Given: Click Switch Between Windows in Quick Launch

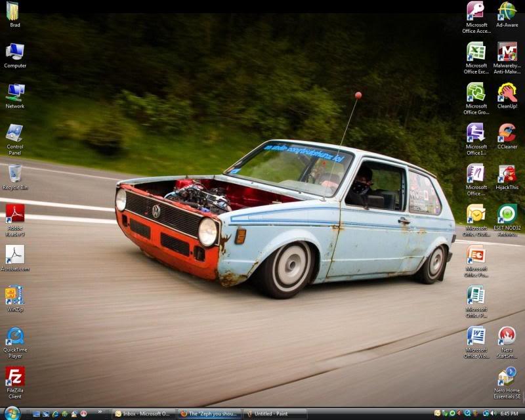Looking at the screenshot, I should coord(46,414).
